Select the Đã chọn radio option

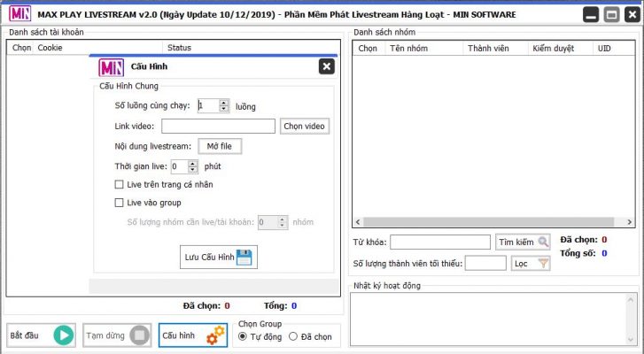pos(293,337)
